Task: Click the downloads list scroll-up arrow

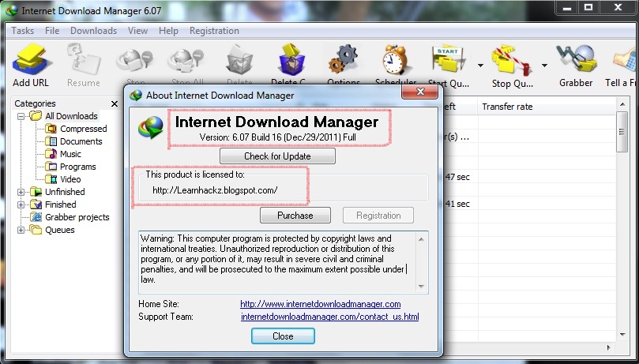Action: [x=622, y=105]
